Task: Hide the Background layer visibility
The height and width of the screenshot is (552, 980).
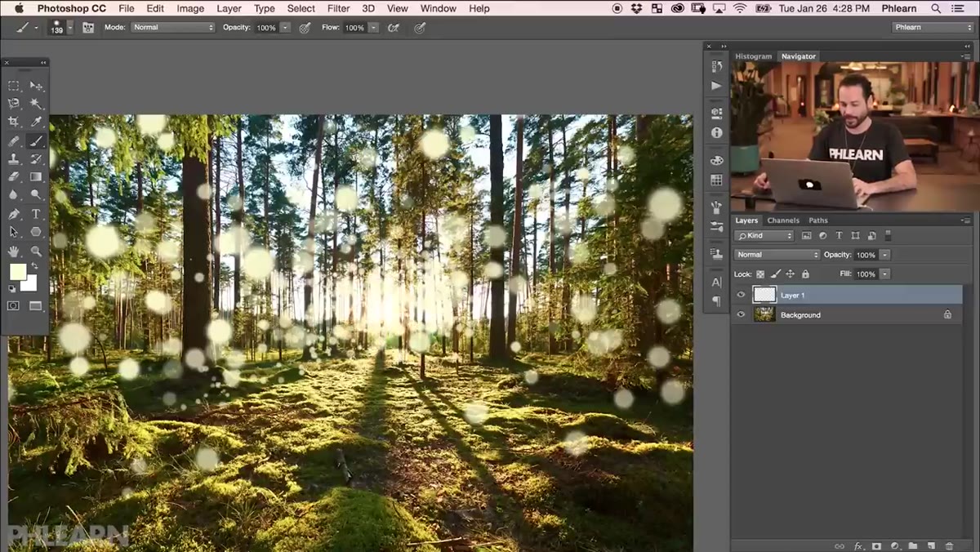Action: pyautogui.click(x=742, y=314)
